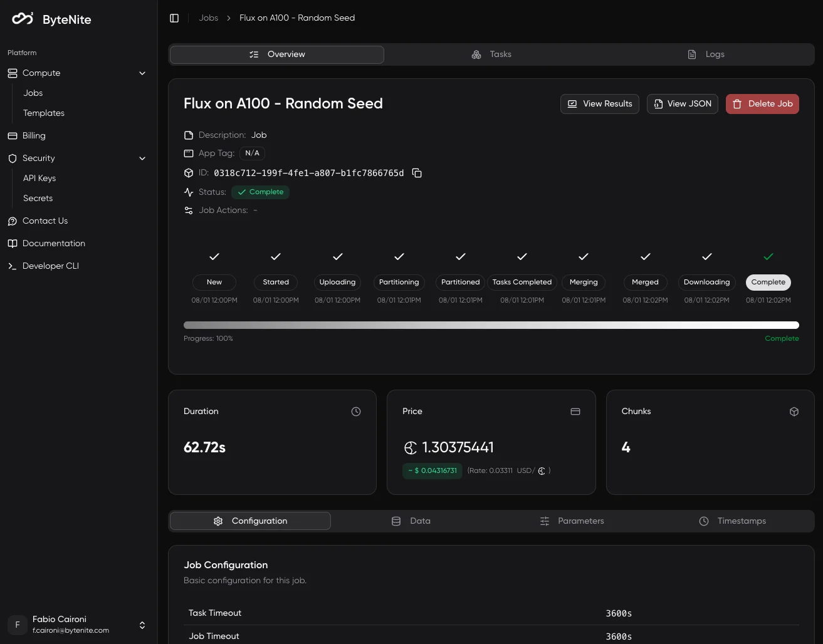The image size is (823, 644).
Task: Click the ByteNite logo icon
Action: [x=23, y=19]
